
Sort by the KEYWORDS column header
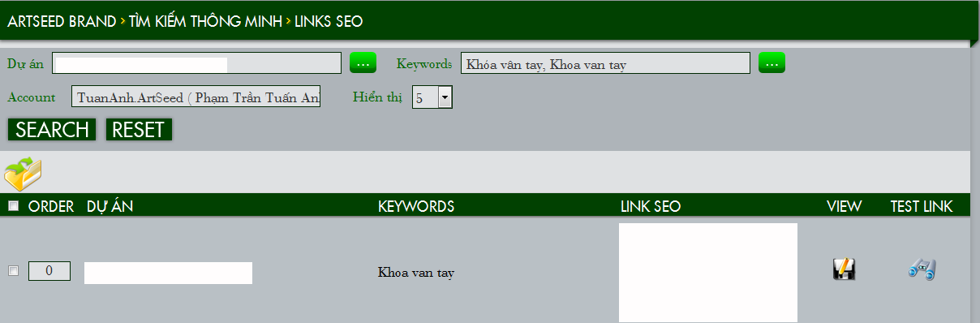pyautogui.click(x=416, y=206)
